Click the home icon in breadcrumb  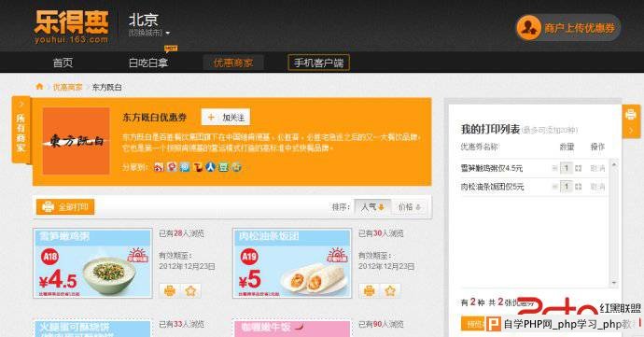39,87
